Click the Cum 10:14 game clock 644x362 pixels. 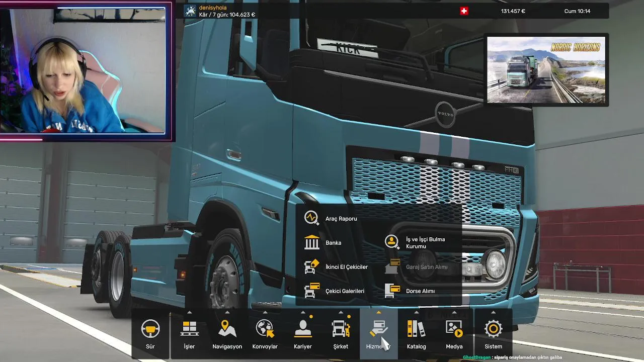point(577,11)
